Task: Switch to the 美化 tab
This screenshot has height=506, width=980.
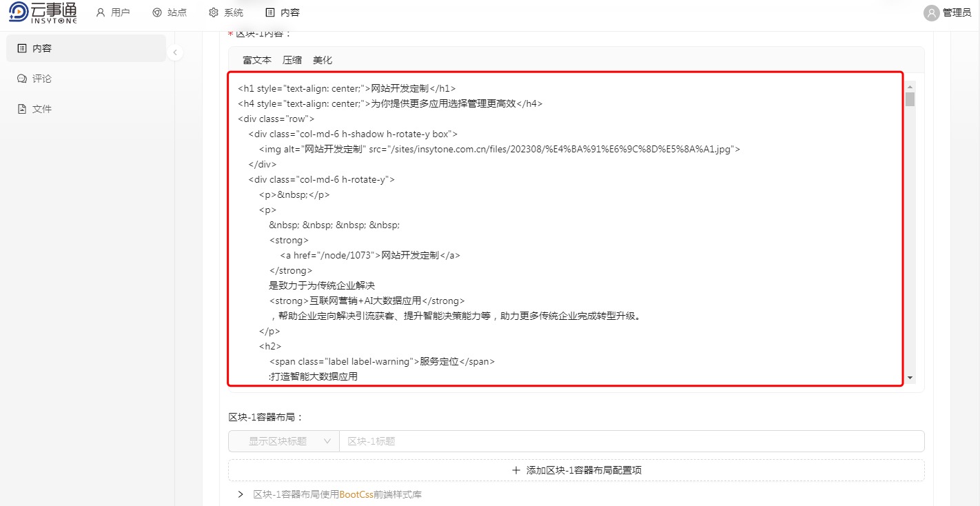Action: 323,60
